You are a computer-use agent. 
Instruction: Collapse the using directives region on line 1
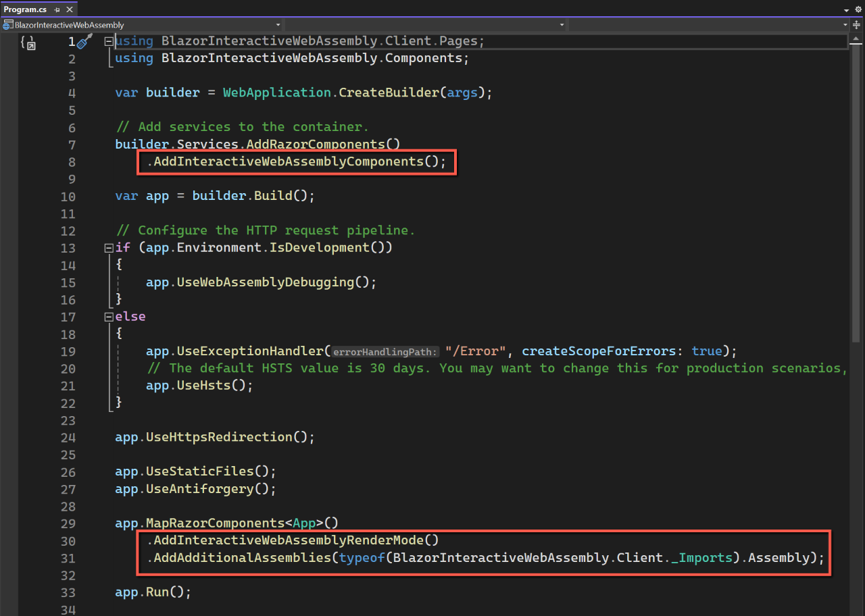pyautogui.click(x=108, y=41)
